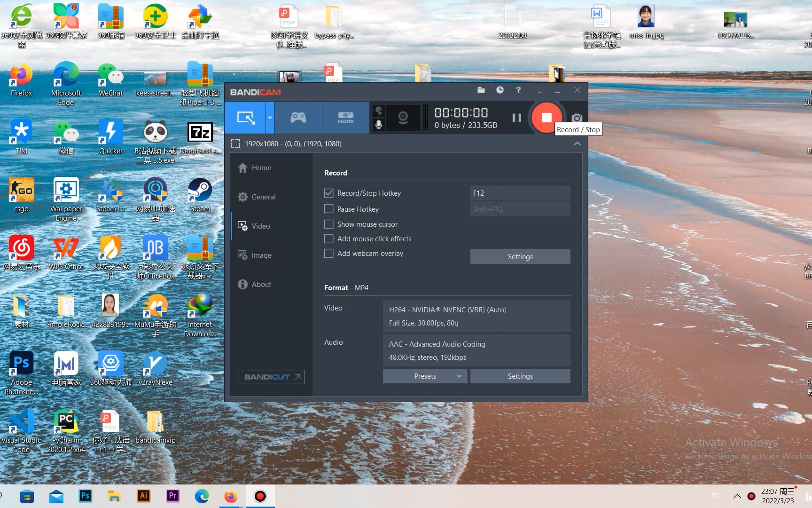
Task: Collapse the Bandicam settings panel chevron
Action: 577,143
